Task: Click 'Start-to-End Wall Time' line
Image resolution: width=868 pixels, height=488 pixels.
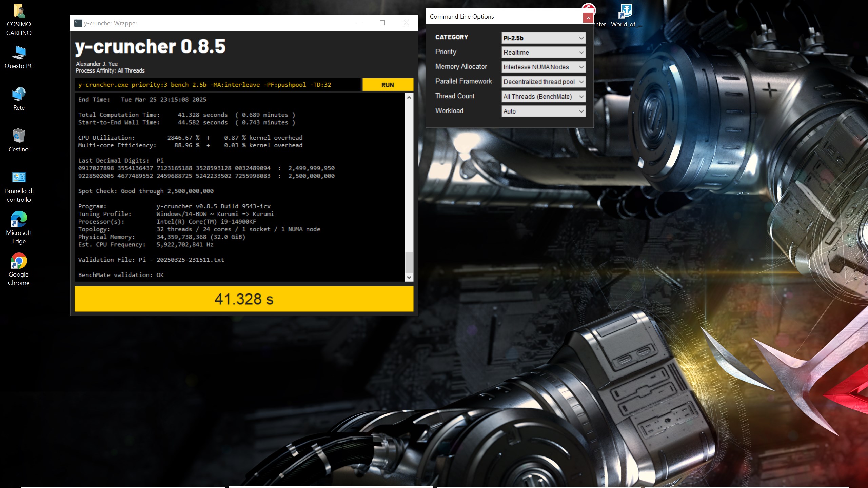Action: 186,122
